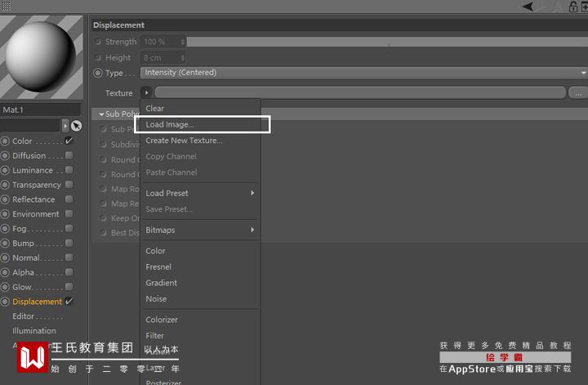Viewport: 588px width, 385px height.
Task: Click the Color channel circle icon
Action: coord(5,141)
